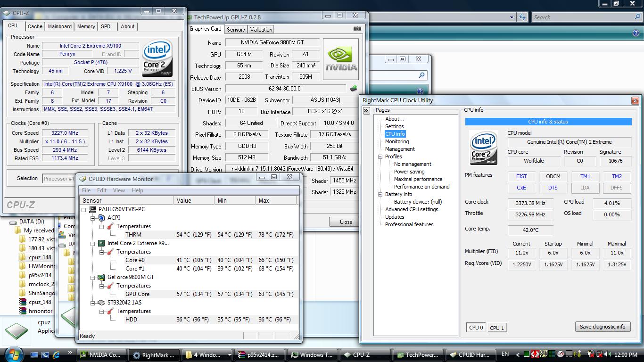The height and width of the screenshot is (362, 644).
Task: Click the magnifier icon in the Search box
Action: tap(638, 17)
